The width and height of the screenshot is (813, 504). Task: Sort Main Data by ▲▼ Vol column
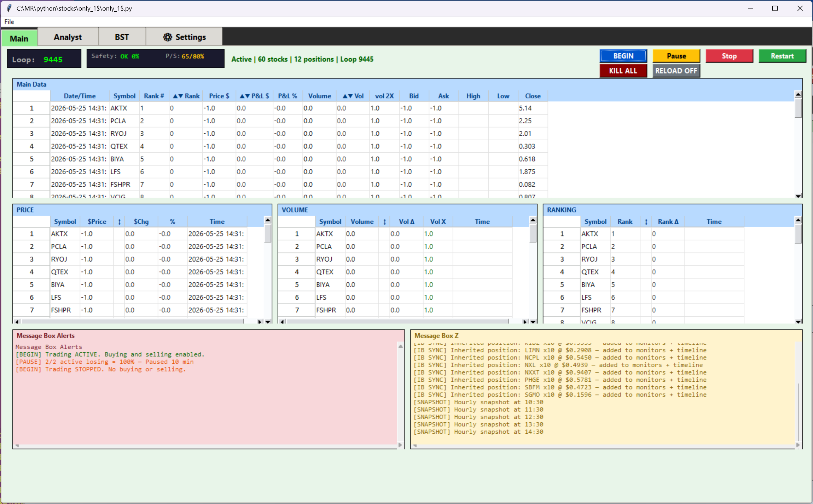pos(353,96)
